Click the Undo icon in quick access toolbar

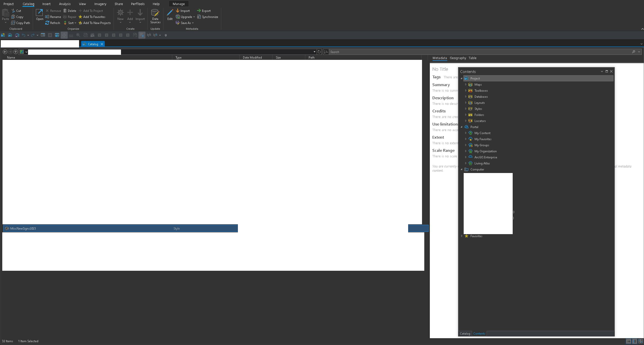pos(23,35)
